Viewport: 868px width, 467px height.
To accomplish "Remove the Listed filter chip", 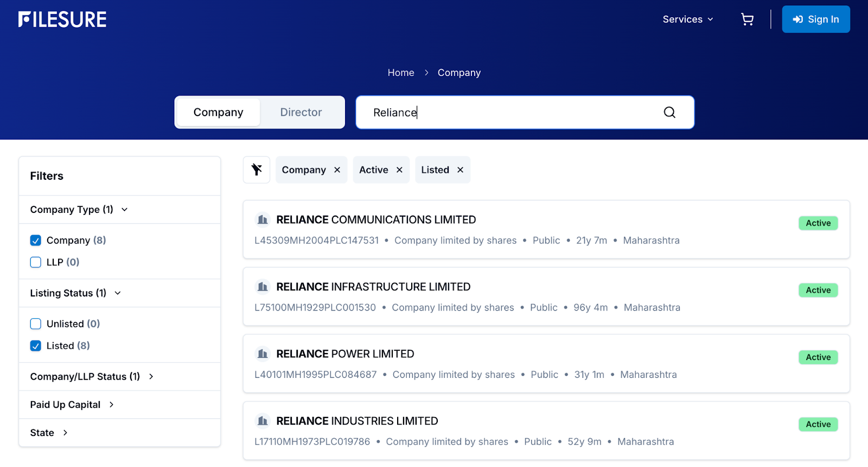I will [x=460, y=170].
